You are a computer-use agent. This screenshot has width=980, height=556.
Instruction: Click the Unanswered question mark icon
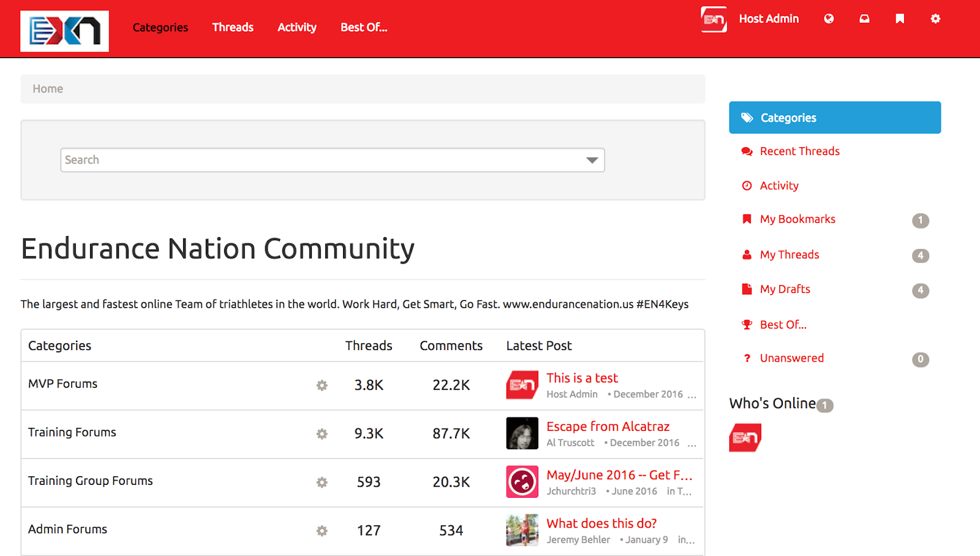[747, 359]
